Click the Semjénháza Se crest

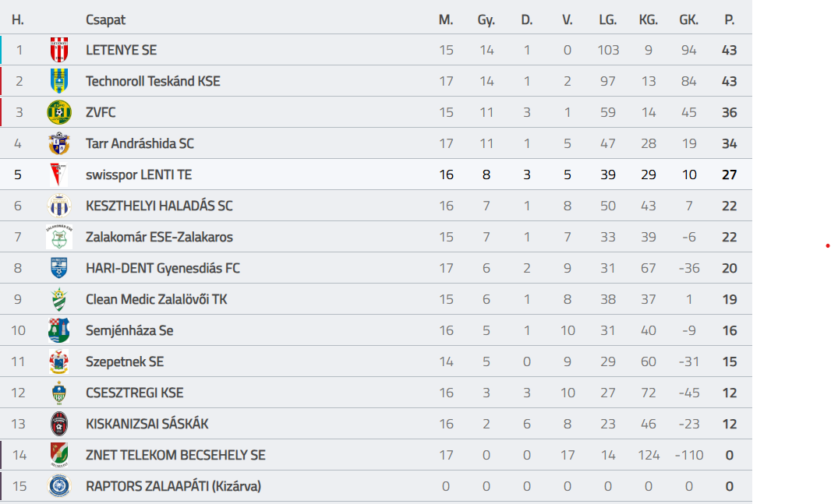click(59, 330)
